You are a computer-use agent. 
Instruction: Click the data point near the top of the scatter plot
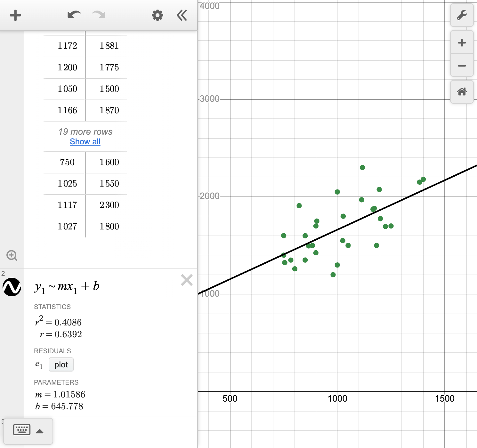pyautogui.click(x=362, y=167)
